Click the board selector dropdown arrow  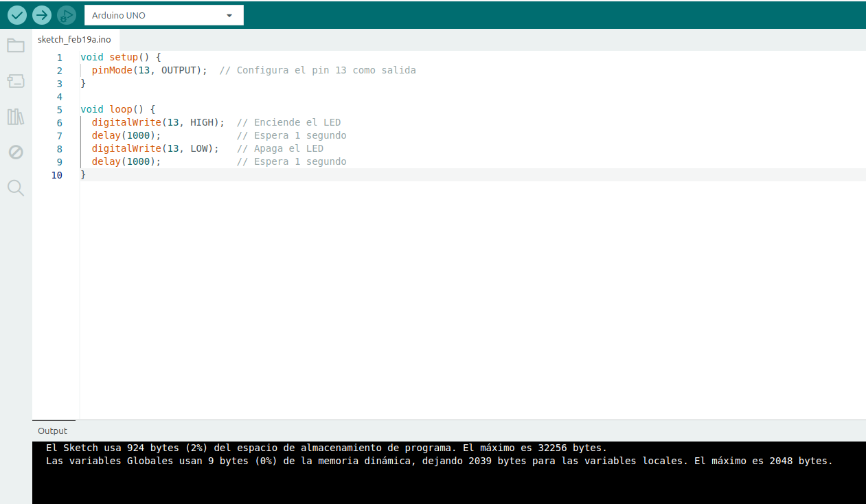[229, 15]
